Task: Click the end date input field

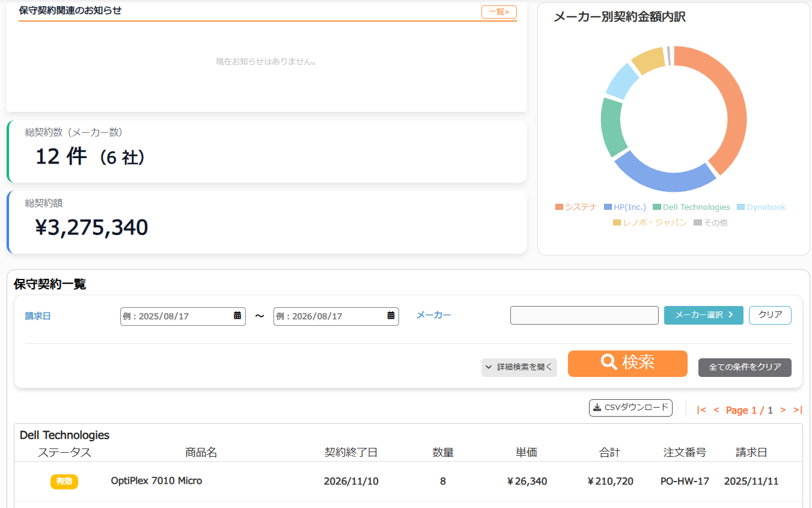Action: pos(336,316)
